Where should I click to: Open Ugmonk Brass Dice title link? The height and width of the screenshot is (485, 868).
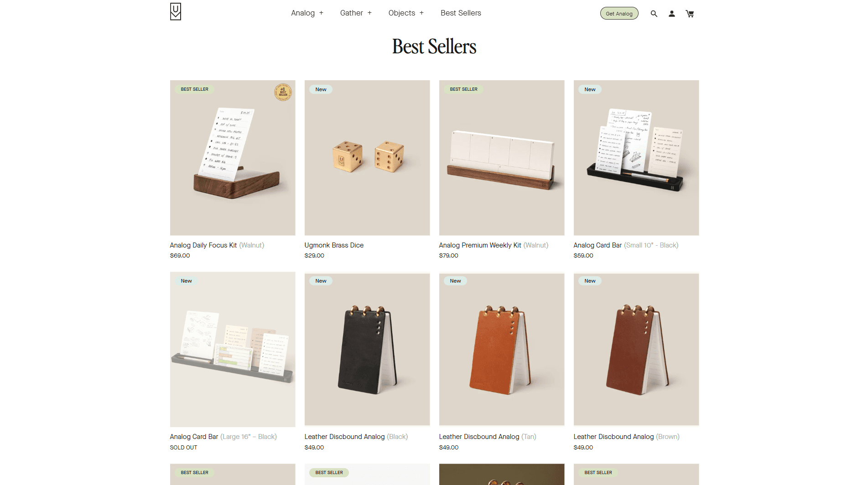pos(334,245)
